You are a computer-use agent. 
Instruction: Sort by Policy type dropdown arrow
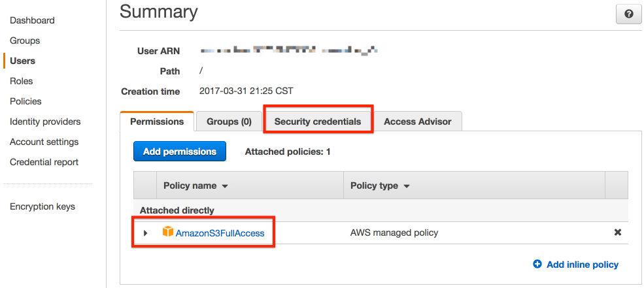(407, 186)
